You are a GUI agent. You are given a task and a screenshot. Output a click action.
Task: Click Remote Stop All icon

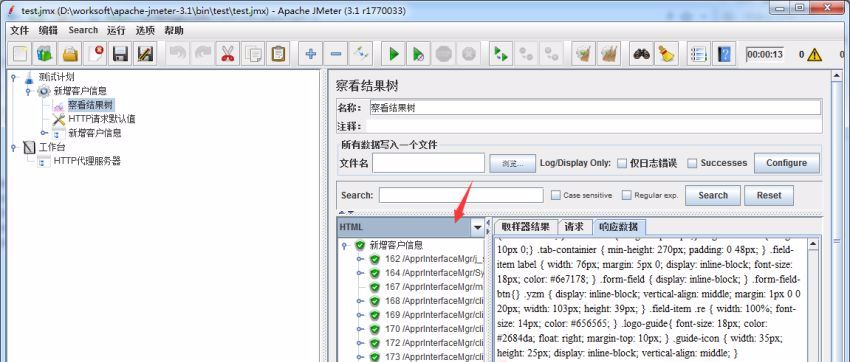tap(526, 54)
